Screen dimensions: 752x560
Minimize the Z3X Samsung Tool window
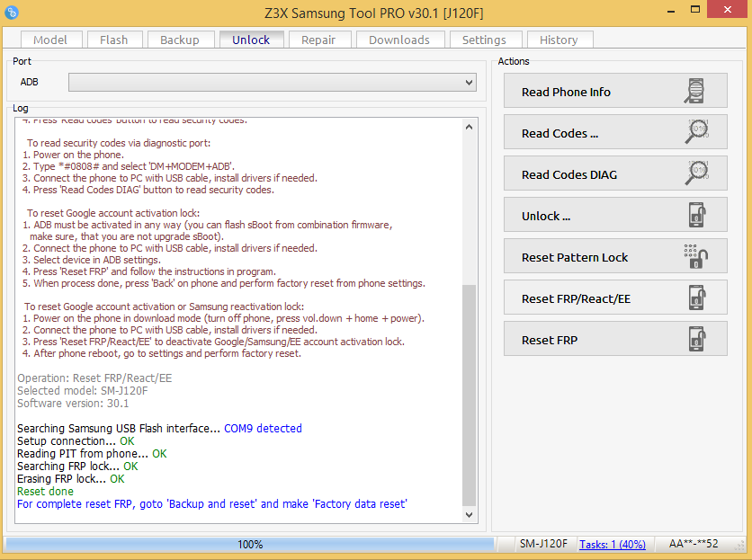(x=671, y=10)
